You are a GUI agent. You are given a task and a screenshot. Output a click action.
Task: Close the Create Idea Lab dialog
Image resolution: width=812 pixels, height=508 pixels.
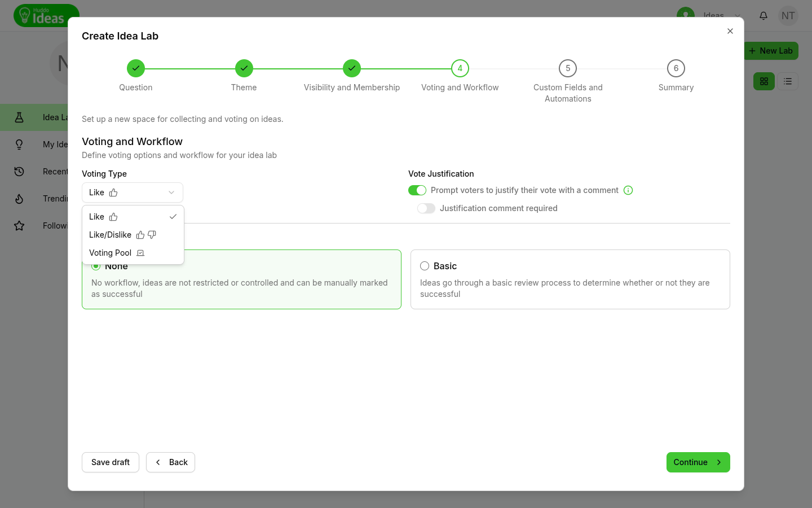[730, 31]
